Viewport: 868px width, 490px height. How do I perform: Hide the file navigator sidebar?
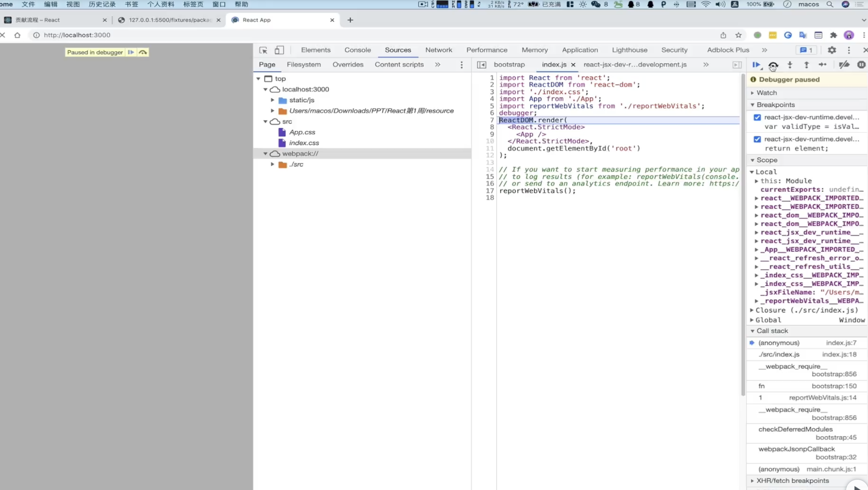(482, 65)
